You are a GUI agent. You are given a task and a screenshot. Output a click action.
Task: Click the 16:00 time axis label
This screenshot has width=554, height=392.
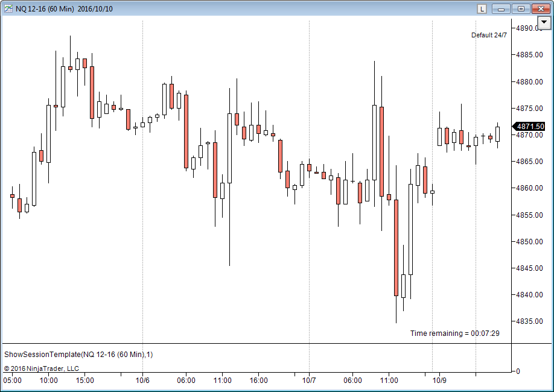pyautogui.click(x=259, y=381)
